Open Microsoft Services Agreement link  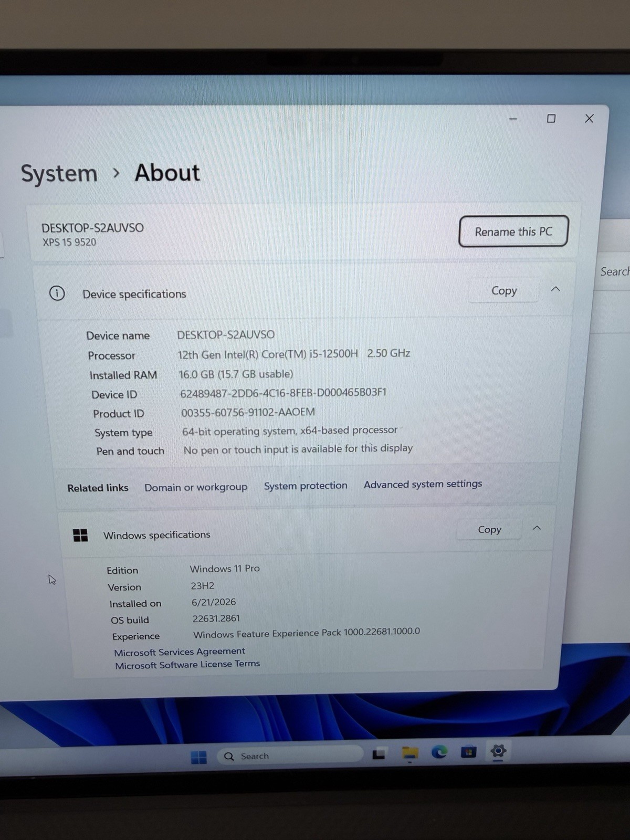180,652
